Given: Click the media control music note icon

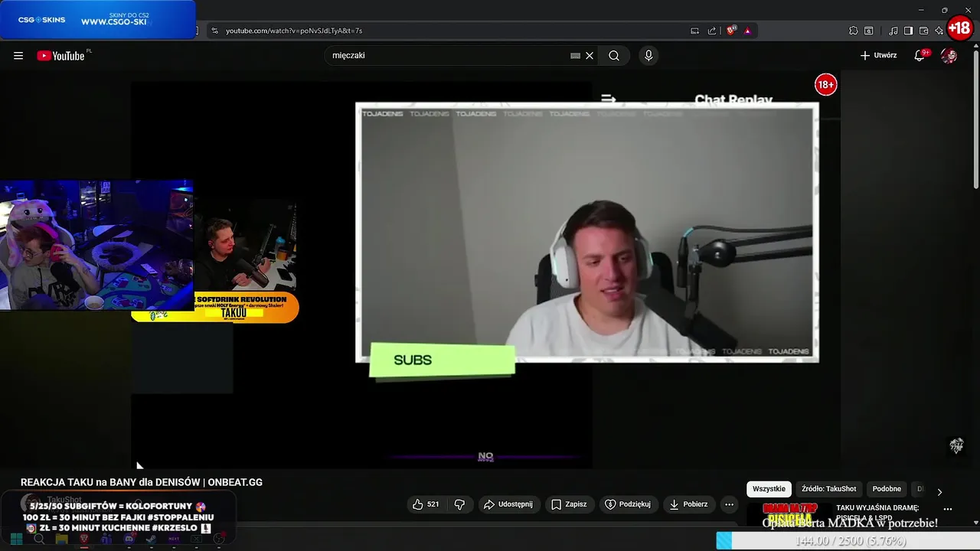Looking at the screenshot, I should click(893, 31).
